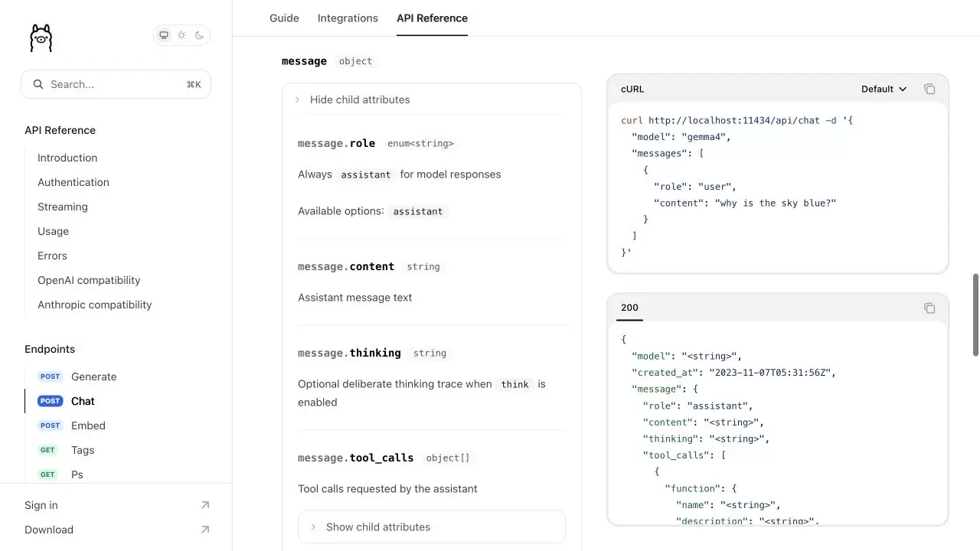The width and height of the screenshot is (980, 551).
Task: Expand Show child attributes for tool_calls
Action: click(x=432, y=527)
